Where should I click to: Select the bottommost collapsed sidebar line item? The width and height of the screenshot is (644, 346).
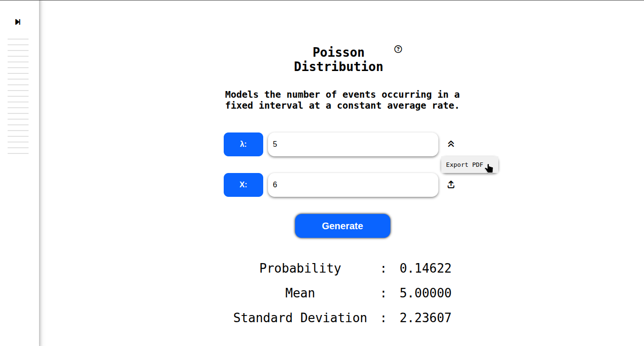pos(18,153)
